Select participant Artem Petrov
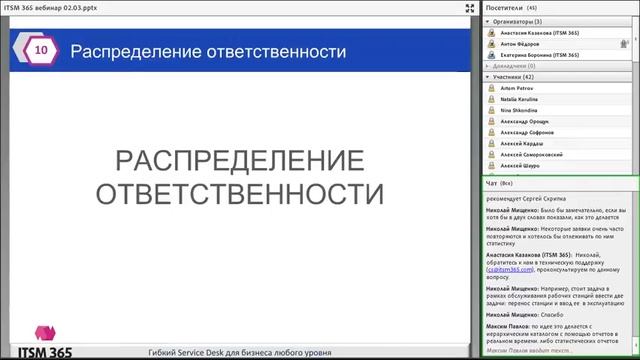 tap(517, 88)
